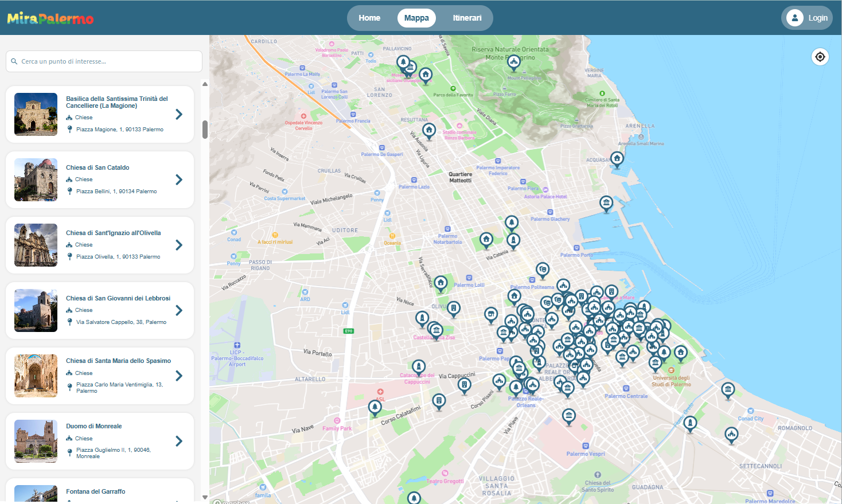Click the church marker on Monte Pellegrino
This screenshot has height=504, width=842.
pyautogui.click(x=514, y=62)
